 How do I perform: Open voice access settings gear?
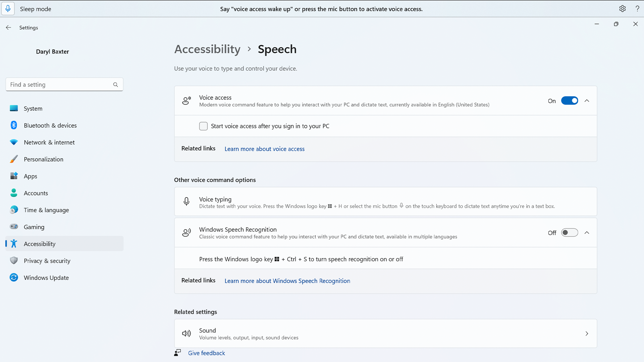click(x=623, y=9)
